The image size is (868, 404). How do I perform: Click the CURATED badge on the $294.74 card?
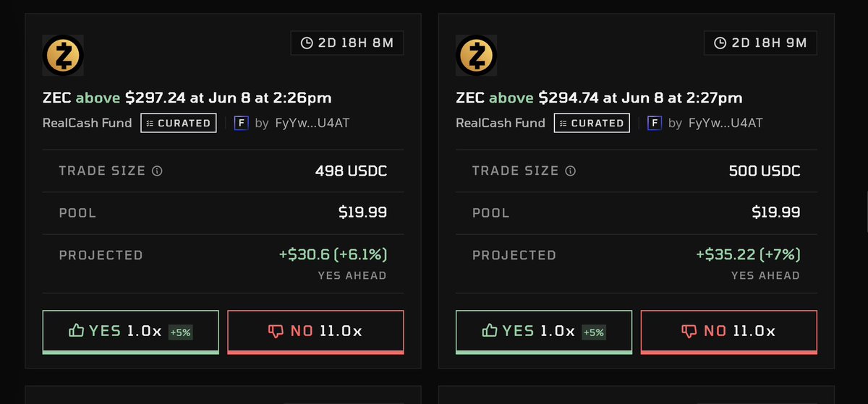(x=592, y=123)
